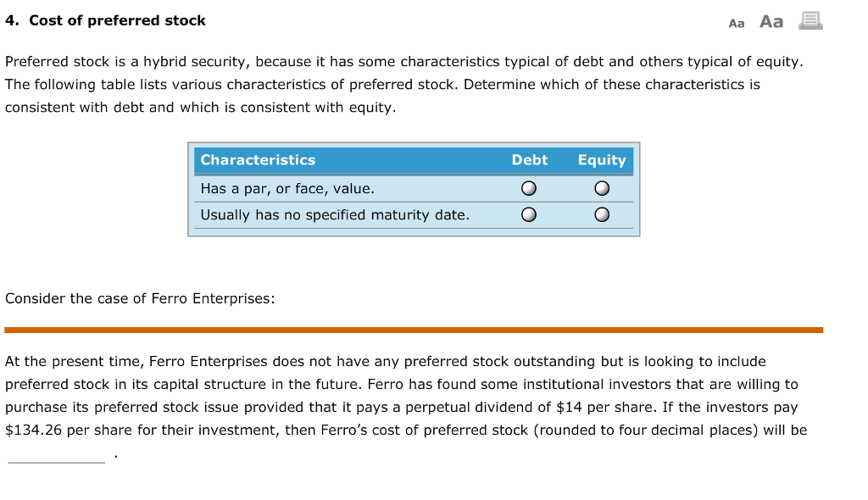Viewport: 868px width, 500px height.
Task: Click the 'Has a par, or face, value.' row text
Action: [287, 188]
